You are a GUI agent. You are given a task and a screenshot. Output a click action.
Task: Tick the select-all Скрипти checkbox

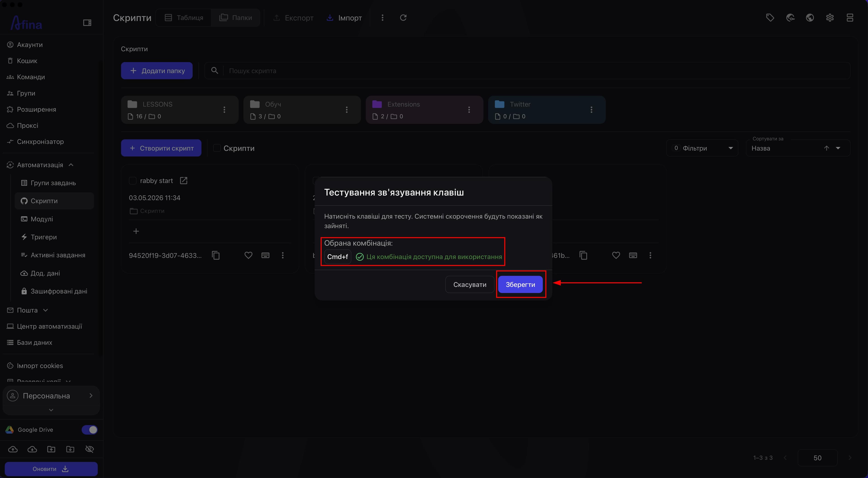(217, 148)
